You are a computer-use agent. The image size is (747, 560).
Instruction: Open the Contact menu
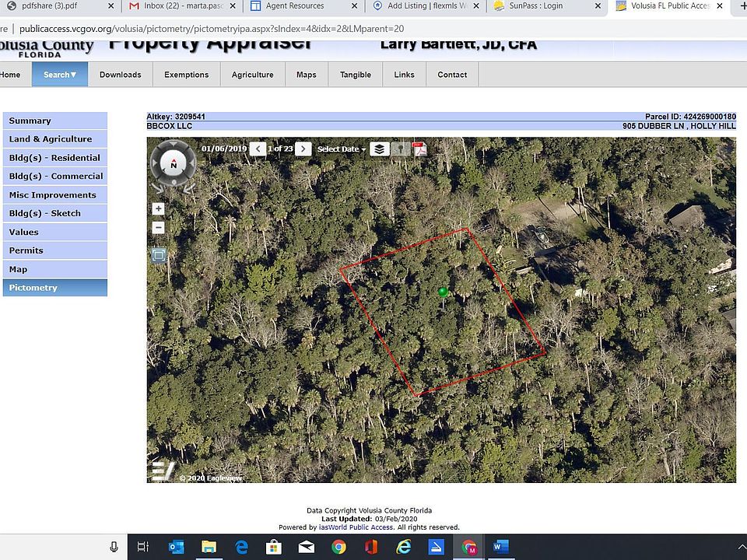coord(452,75)
